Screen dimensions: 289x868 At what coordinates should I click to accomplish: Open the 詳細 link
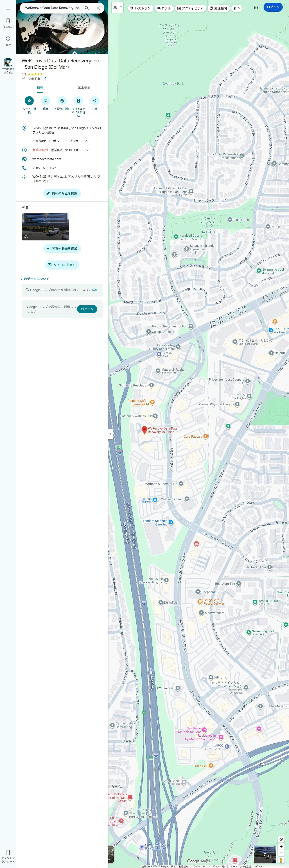click(x=95, y=290)
